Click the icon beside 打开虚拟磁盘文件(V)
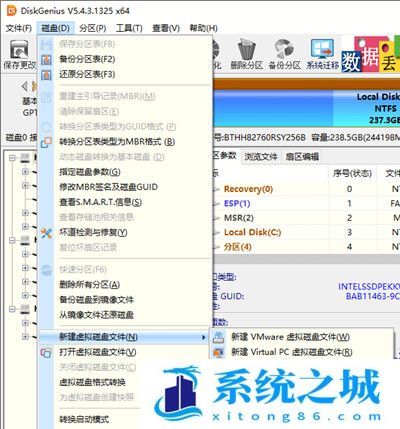 pyautogui.click(x=46, y=352)
